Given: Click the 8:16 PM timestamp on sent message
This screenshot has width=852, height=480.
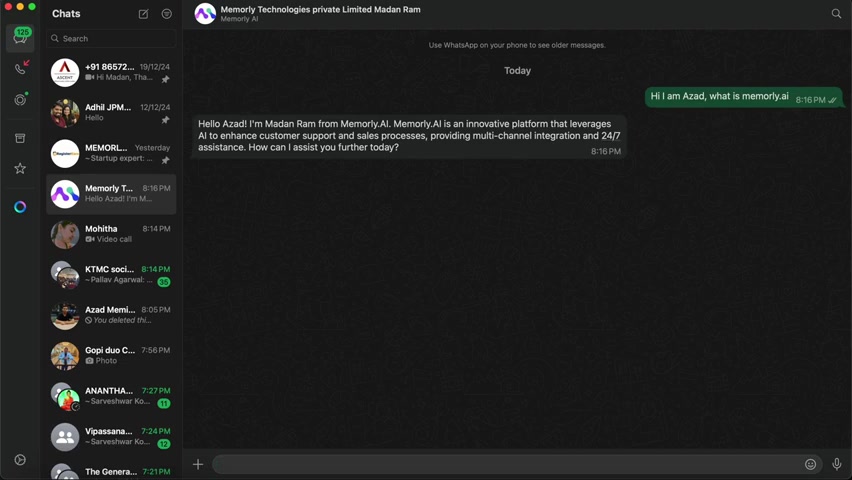Looking at the screenshot, I should point(810,100).
